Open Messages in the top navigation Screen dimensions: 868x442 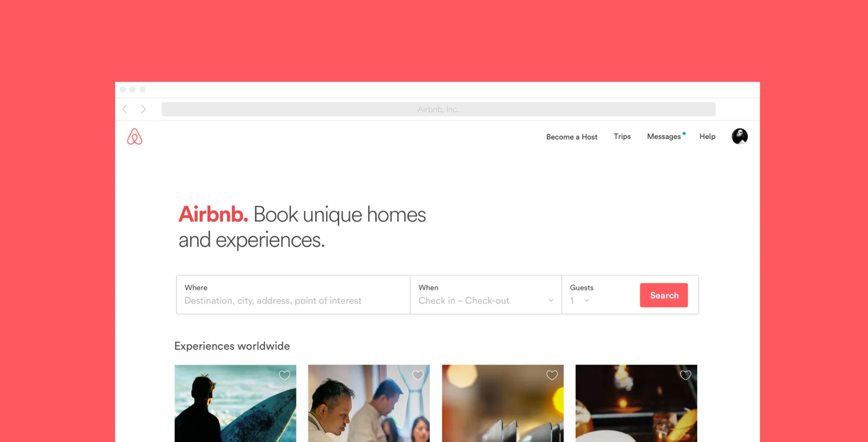pyautogui.click(x=664, y=136)
